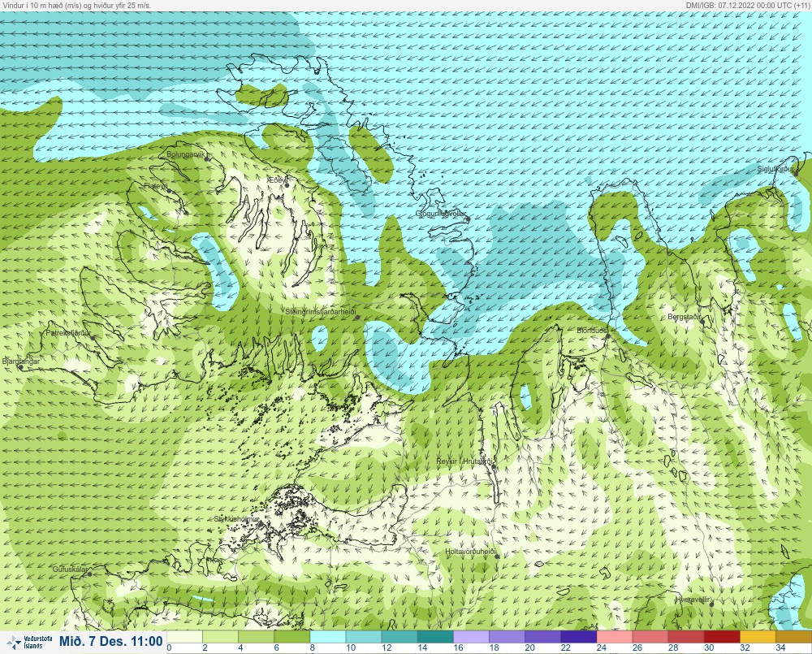Select the Gjögurflugvöllur station label
Viewport: 812px width, 654px height.
(441, 214)
